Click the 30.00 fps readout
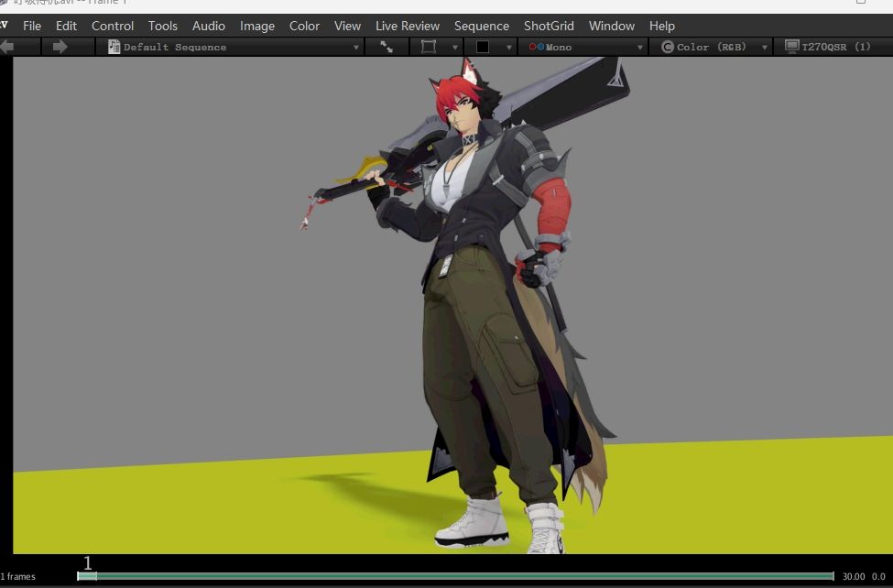The width and height of the screenshot is (893, 588). click(x=853, y=577)
